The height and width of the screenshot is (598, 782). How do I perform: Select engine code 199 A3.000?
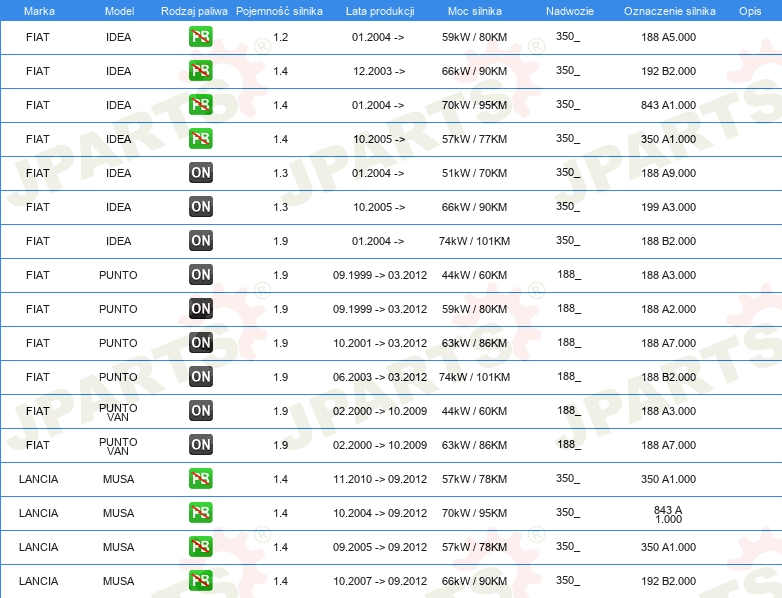point(668,207)
